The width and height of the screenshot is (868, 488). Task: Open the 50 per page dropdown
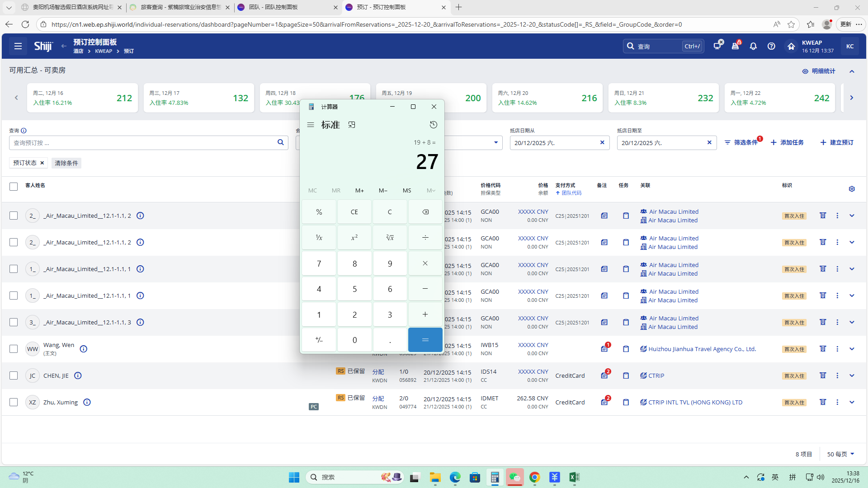(840, 454)
